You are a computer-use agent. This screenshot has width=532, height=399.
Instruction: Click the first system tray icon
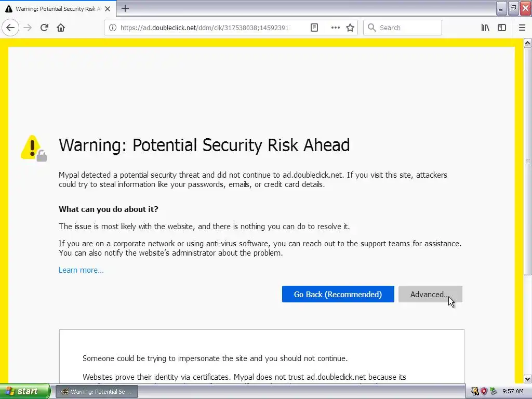(x=474, y=391)
